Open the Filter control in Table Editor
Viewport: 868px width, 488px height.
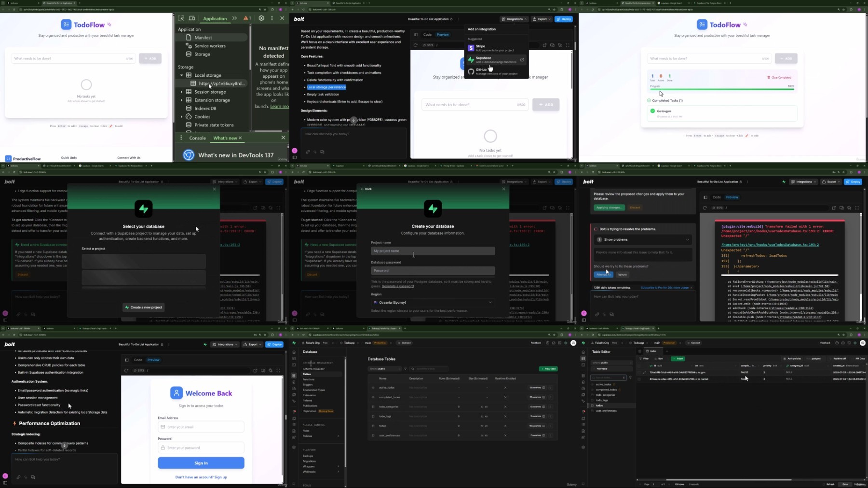point(644,359)
